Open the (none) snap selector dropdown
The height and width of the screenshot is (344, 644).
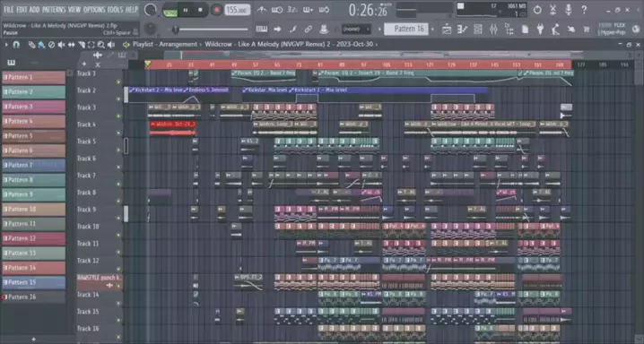356,29
